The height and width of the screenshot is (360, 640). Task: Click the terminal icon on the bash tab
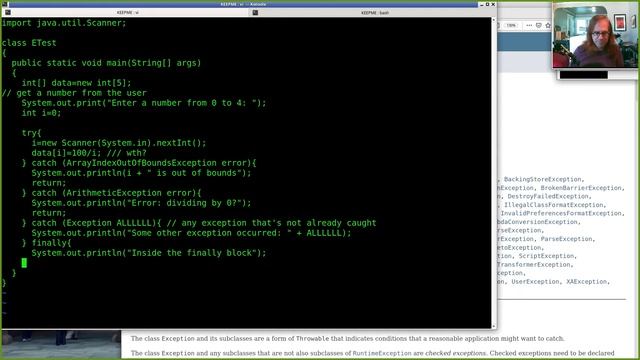point(255,13)
